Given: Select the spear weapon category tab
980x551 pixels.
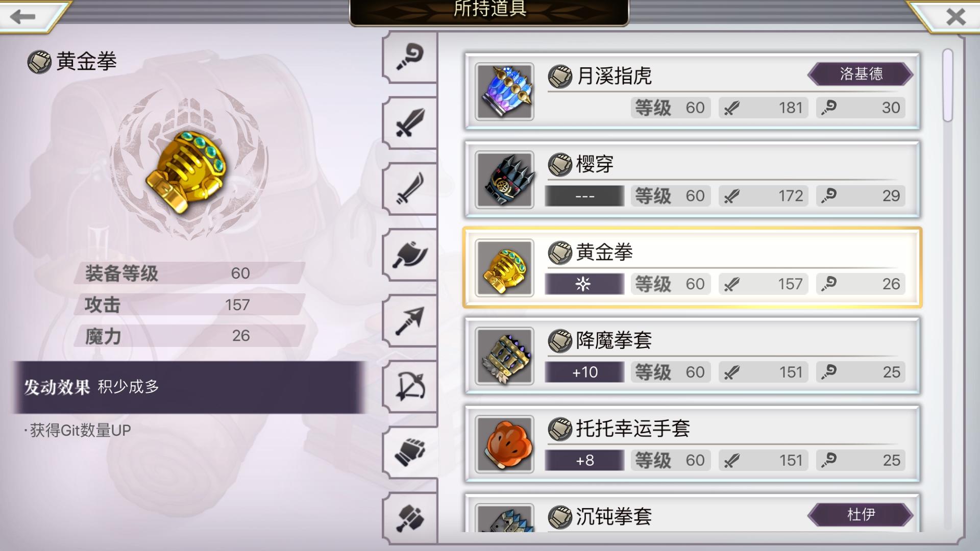Looking at the screenshot, I should (x=410, y=320).
